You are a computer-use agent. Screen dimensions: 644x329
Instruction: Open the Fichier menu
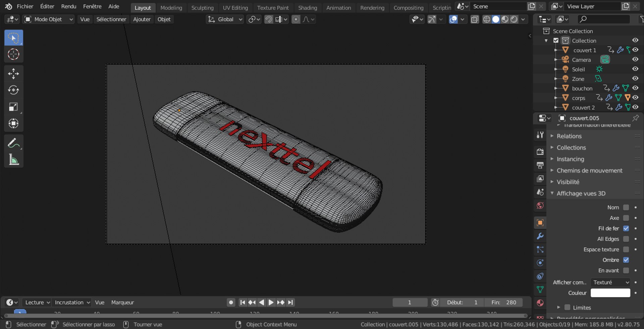[x=25, y=6]
